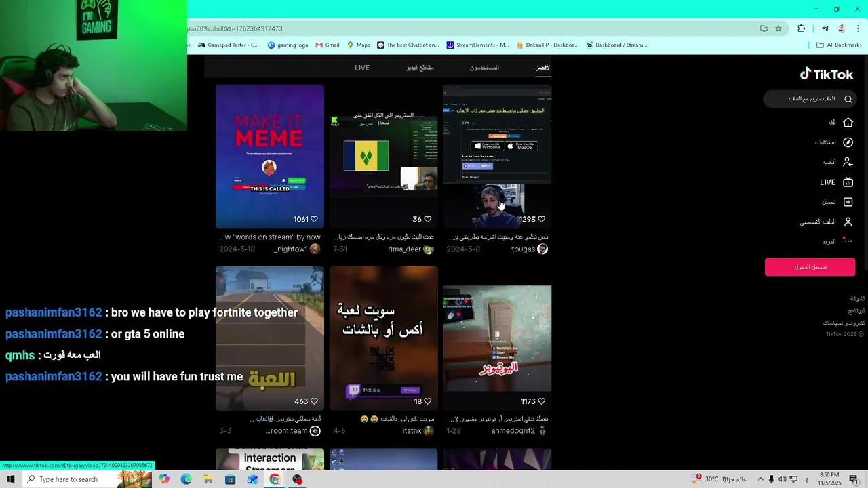Screen dimensions: 868x488
Task: Click the Upload plus icon
Action: [x=848, y=202]
